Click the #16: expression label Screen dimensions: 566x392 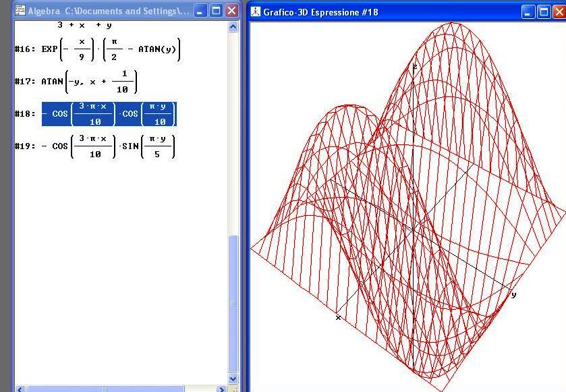[x=25, y=49]
